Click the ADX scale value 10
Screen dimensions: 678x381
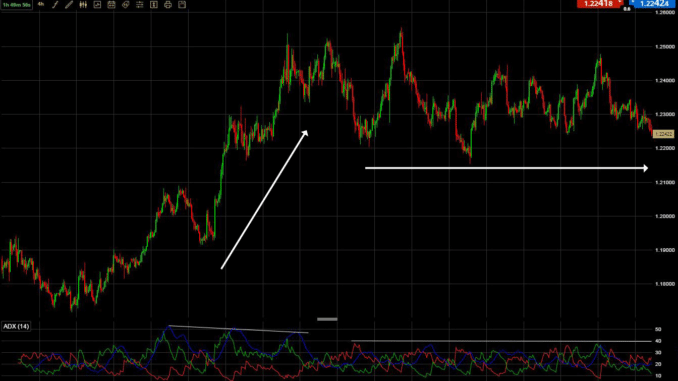point(658,376)
